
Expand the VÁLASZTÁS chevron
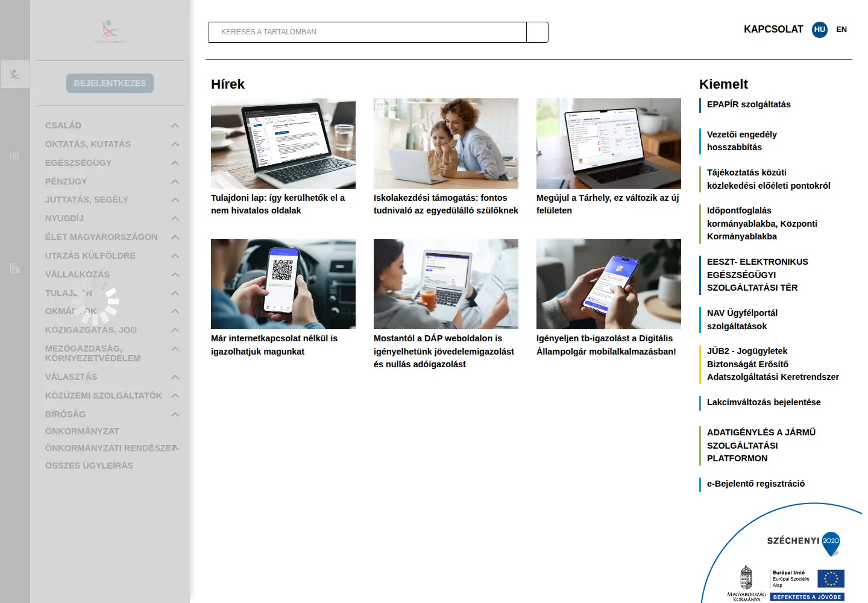tap(175, 377)
